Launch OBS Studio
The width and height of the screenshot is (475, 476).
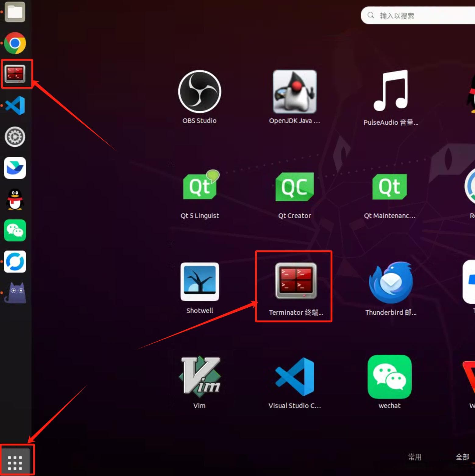tap(200, 91)
